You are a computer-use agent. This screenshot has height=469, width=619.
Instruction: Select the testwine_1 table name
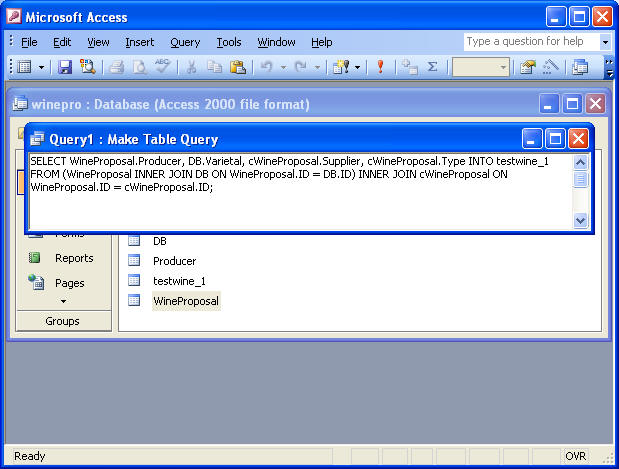pos(179,281)
